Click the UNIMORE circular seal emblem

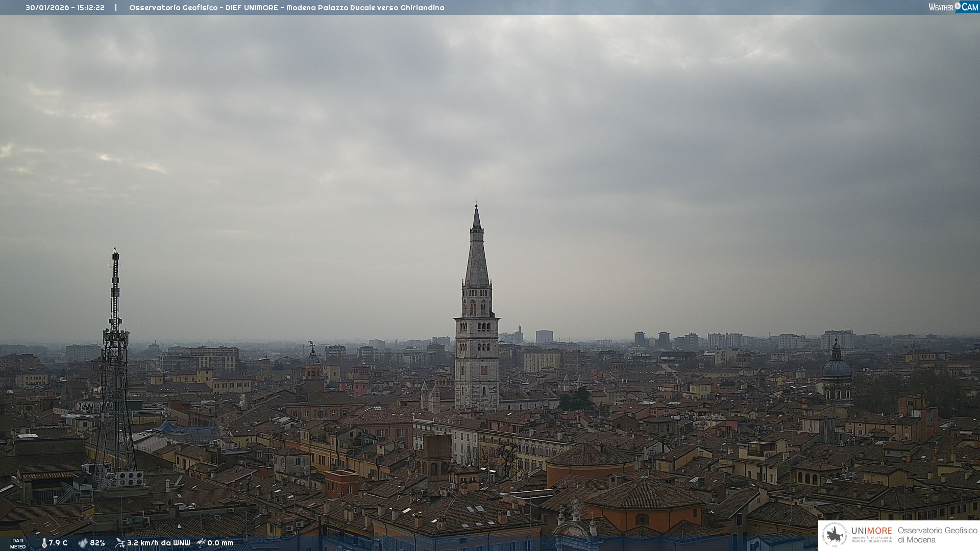point(835,535)
